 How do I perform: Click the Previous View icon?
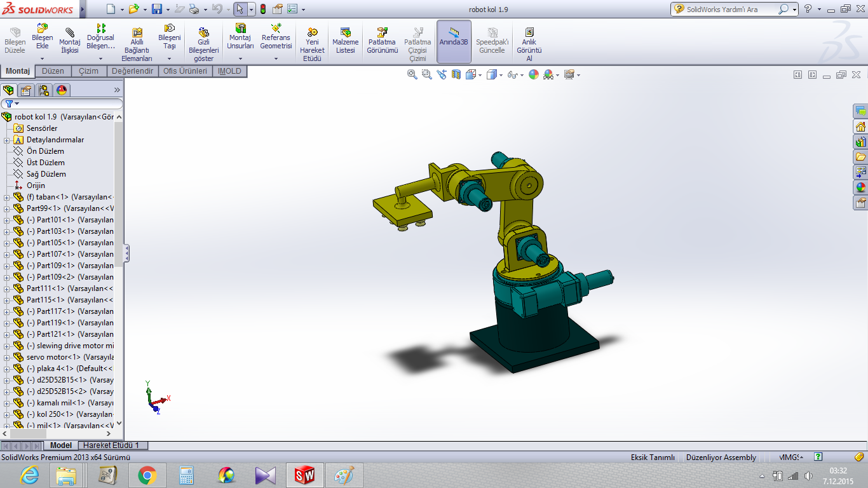tap(442, 74)
